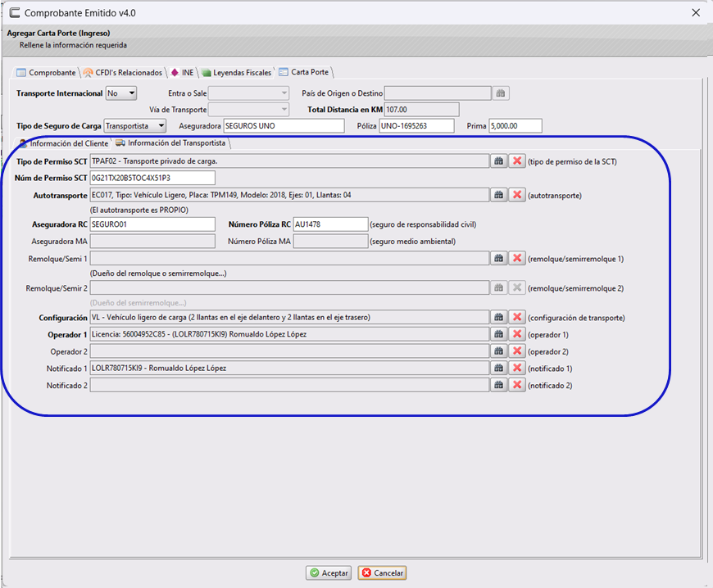Click the Prima field 5,000.00
713x588 pixels.
pos(515,126)
